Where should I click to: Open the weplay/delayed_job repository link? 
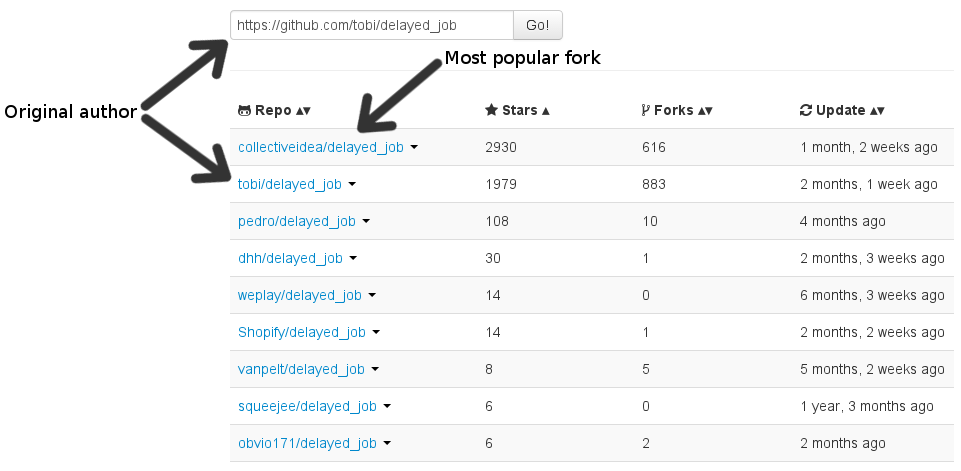300,295
